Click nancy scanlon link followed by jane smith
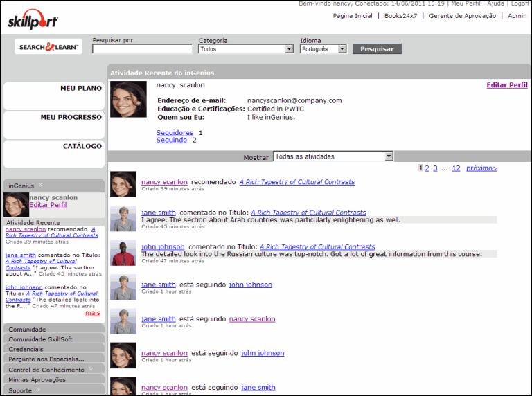The height and width of the screenshot is (396, 532). pyautogui.click(x=252, y=319)
